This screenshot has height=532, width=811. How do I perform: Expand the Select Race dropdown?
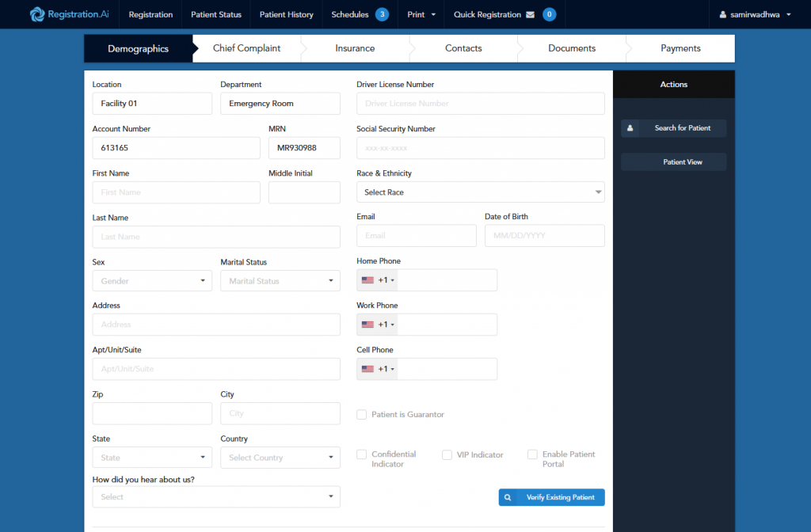[481, 192]
